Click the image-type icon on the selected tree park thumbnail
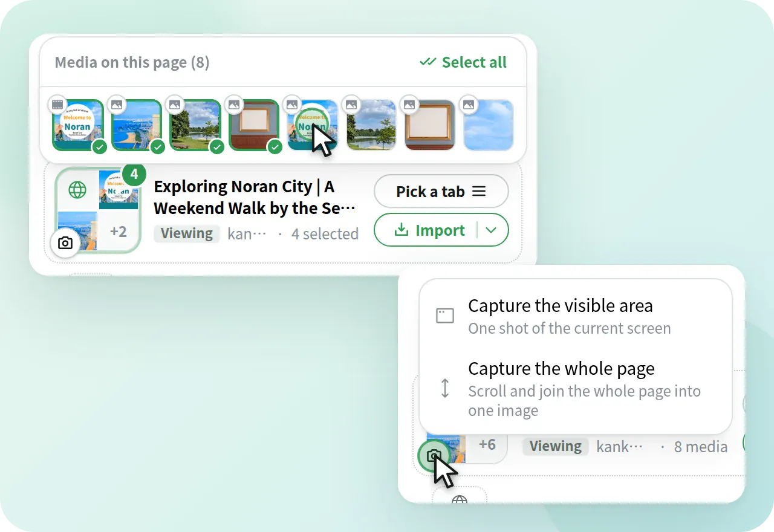The height and width of the screenshot is (532, 774). click(175, 105)
